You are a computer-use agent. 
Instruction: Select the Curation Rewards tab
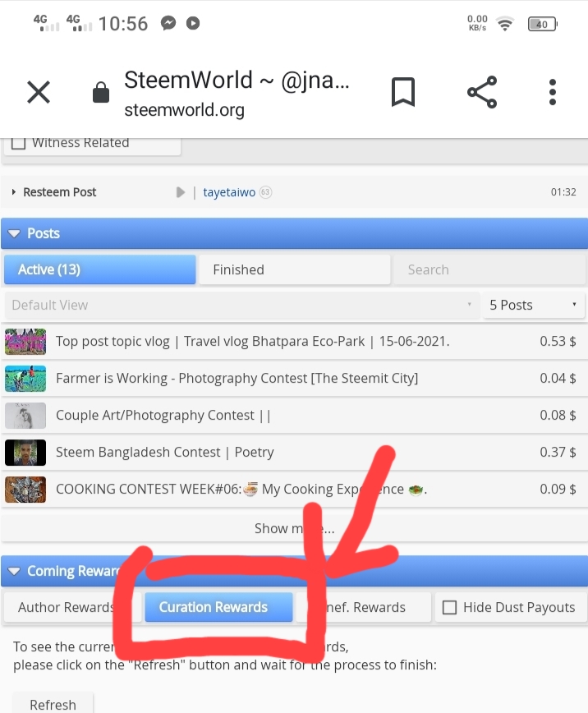[218, 607]
